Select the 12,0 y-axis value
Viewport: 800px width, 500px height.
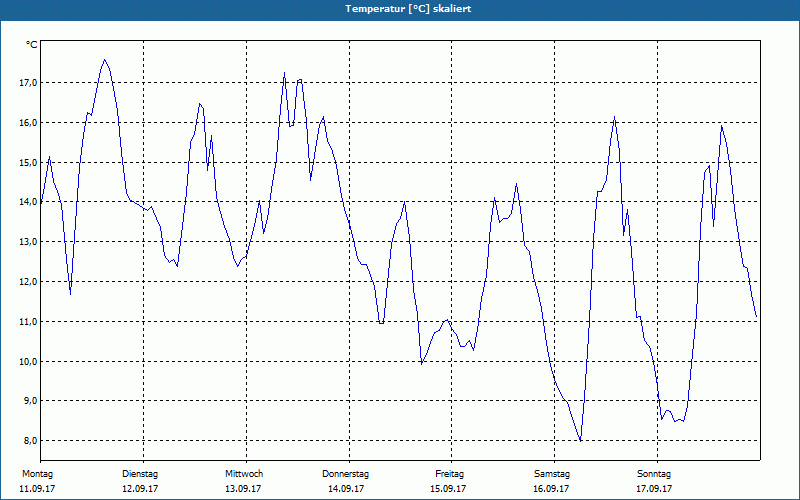28,282
